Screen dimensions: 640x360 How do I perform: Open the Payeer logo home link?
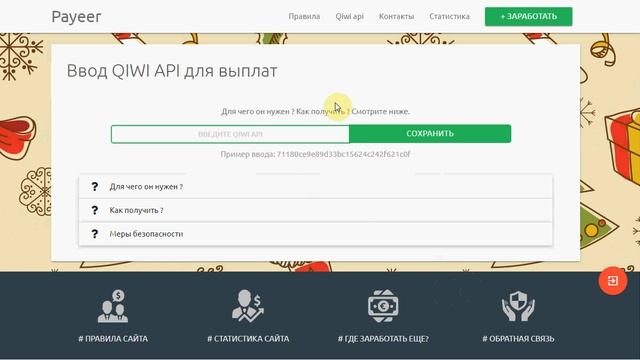(x=76, y=17)
